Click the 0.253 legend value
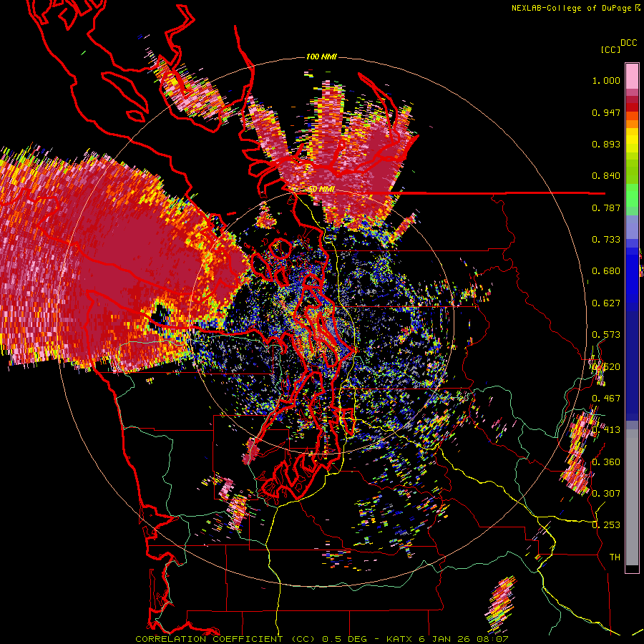The width and height of the screenshot is (644, 644). tap(606, 525)
